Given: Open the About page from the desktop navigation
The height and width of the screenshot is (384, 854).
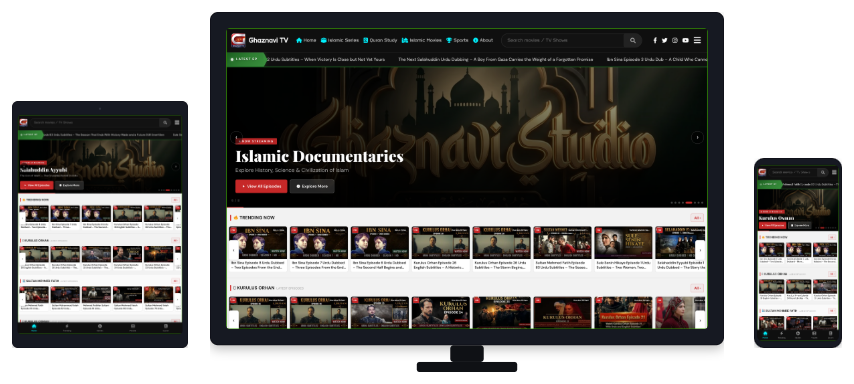Looking at the screenshot, I should click(x=483, y=40).
